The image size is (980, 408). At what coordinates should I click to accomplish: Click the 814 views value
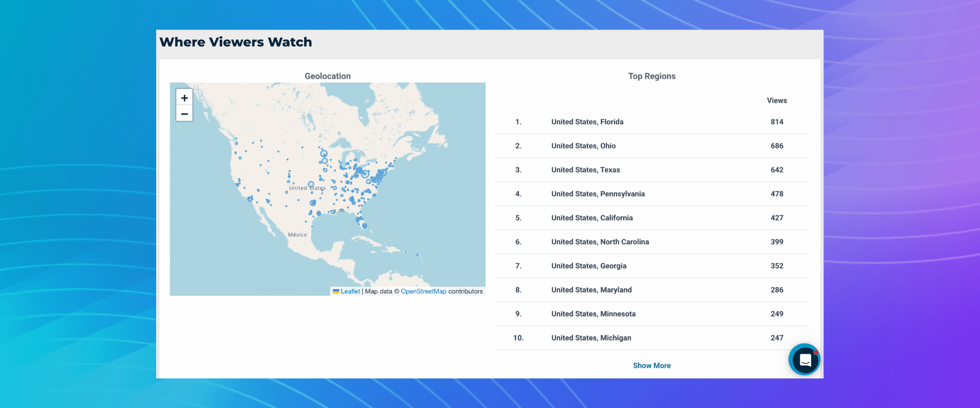click(x=777, y=122)
